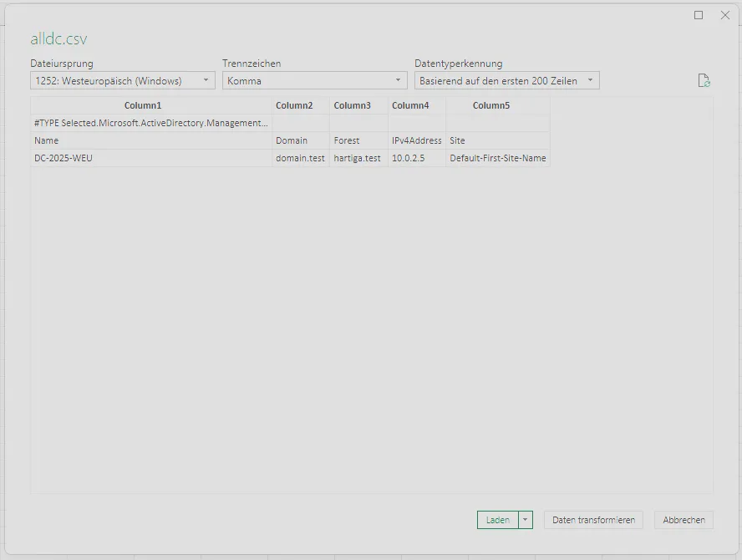Click the Daten transformieren button
This screenshot has width=742, height=560.
[593, 520]
